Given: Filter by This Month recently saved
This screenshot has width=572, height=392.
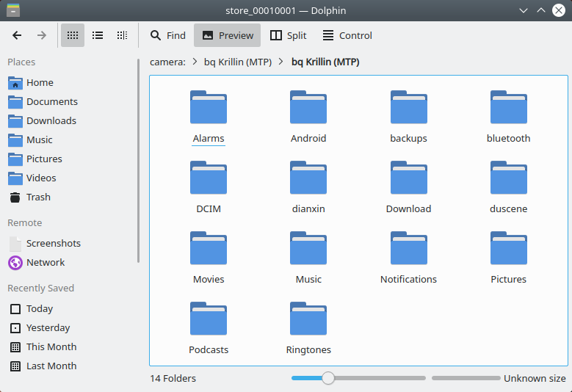Looking at the screenshot, I should 51,346.
